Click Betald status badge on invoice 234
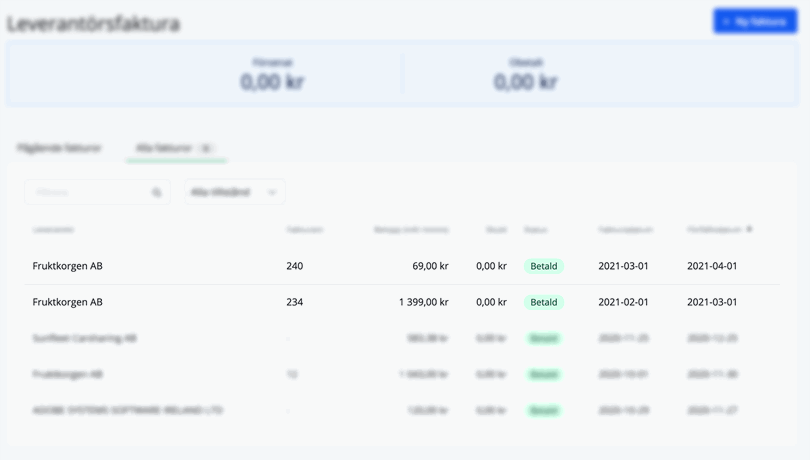This screenshot has height=460, width=810. coord(544,302)
